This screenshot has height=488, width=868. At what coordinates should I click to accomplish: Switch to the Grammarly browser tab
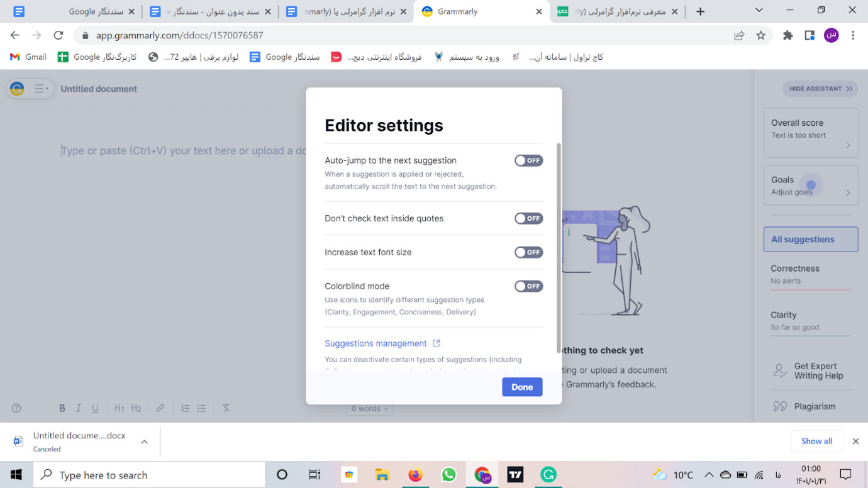[482, 11]
